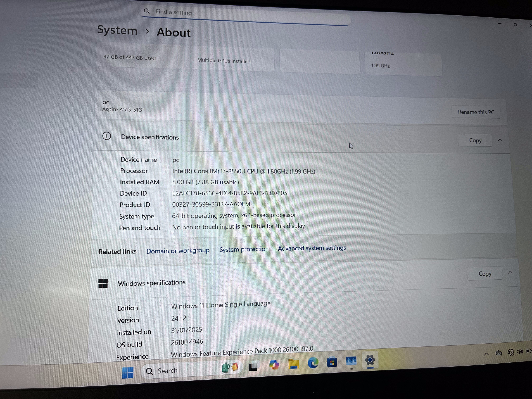The image size is (532, 399).
Task: Open Task View from the taskbar
Action: coord(253,367)
